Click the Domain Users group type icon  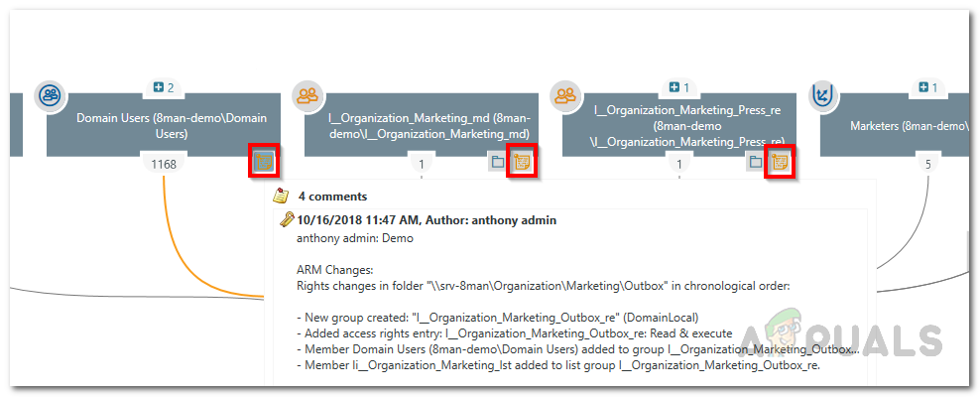tap(48, 96)
